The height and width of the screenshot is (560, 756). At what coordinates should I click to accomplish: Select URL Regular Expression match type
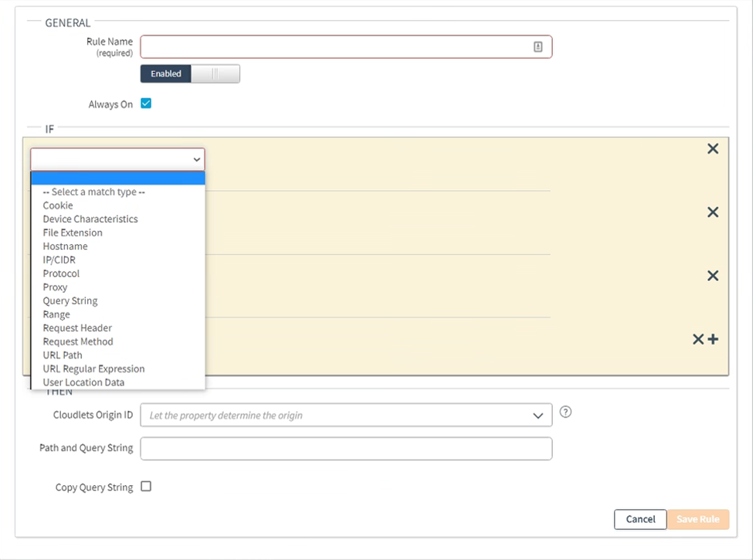coord(118,368)
